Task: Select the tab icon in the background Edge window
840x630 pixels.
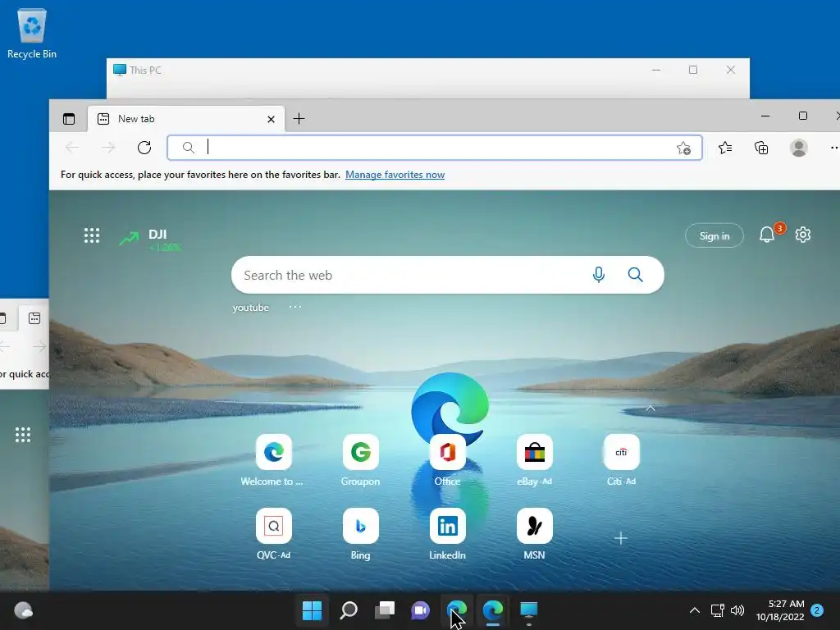Action: click(34, 318)
